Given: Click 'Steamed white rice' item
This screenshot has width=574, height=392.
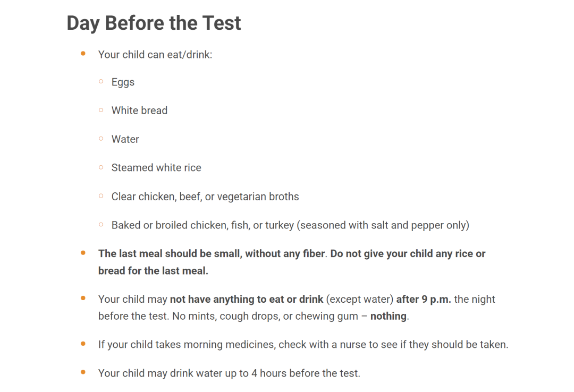Looking at the screenshot, I should click(x=156, y=168).
